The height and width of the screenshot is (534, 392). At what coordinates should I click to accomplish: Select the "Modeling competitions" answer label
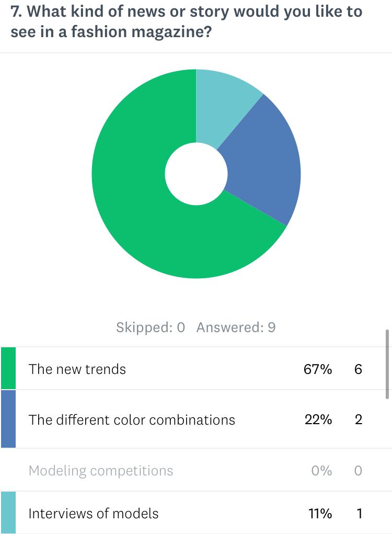pyautogui.click(x=101, y=471)
